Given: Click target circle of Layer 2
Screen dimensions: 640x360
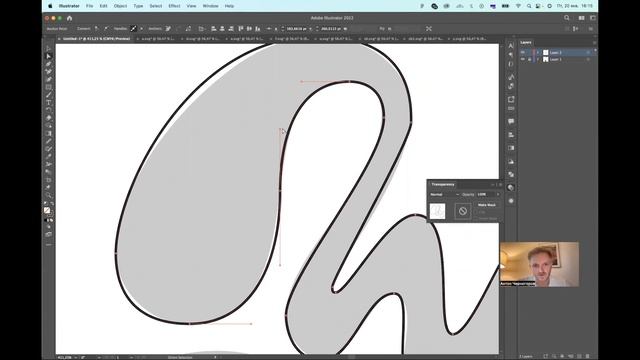Looking at the screenshot, I should pos(588,52).
